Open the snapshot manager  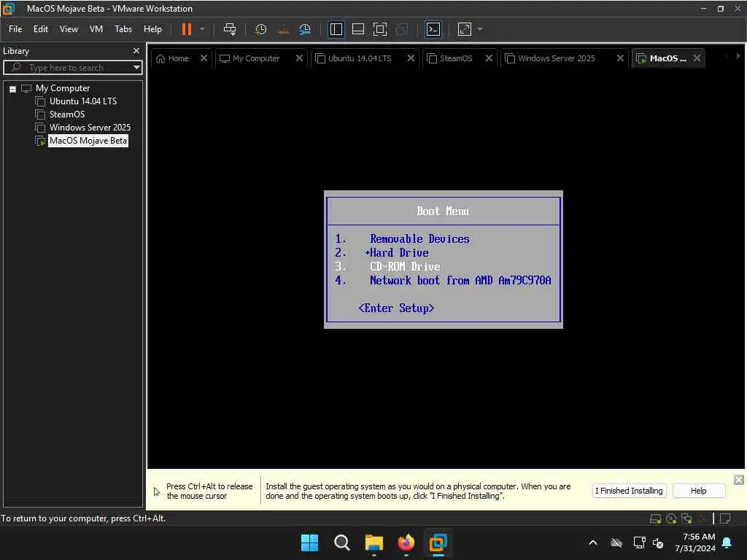pos(305,29)
